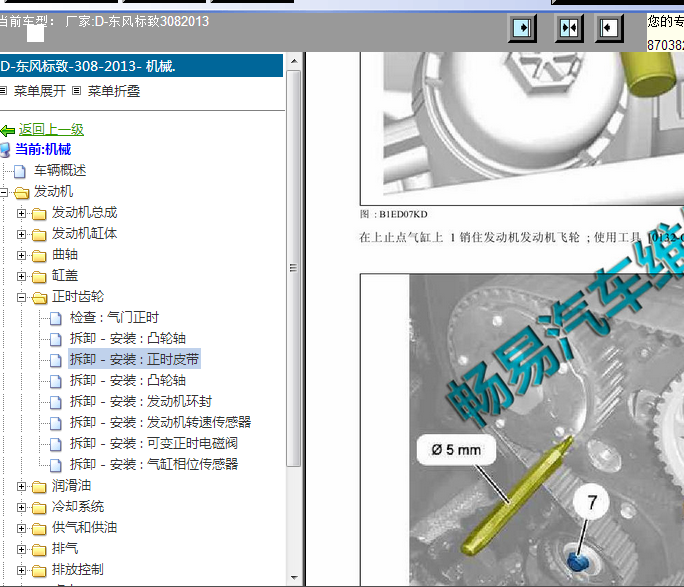Click the 正时齿轮 folder label
Image resolution: width=684 pixels, height=587 pixels.
point(78,296)
